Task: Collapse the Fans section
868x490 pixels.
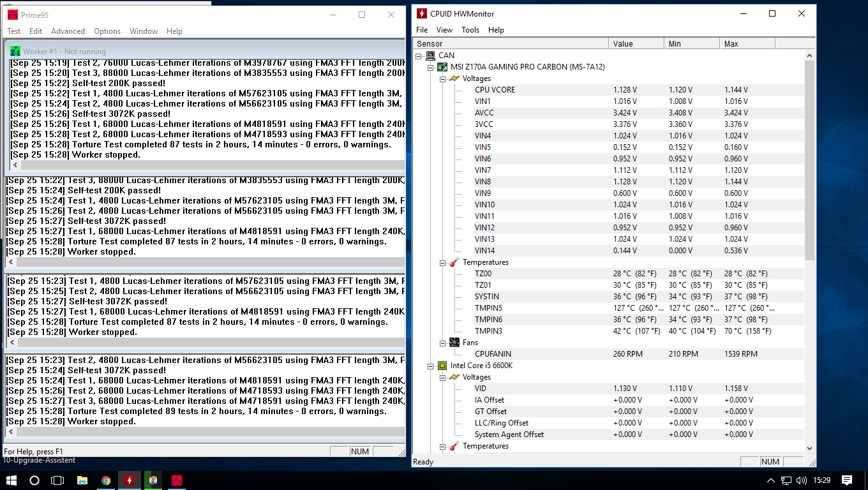Action: 443,343
